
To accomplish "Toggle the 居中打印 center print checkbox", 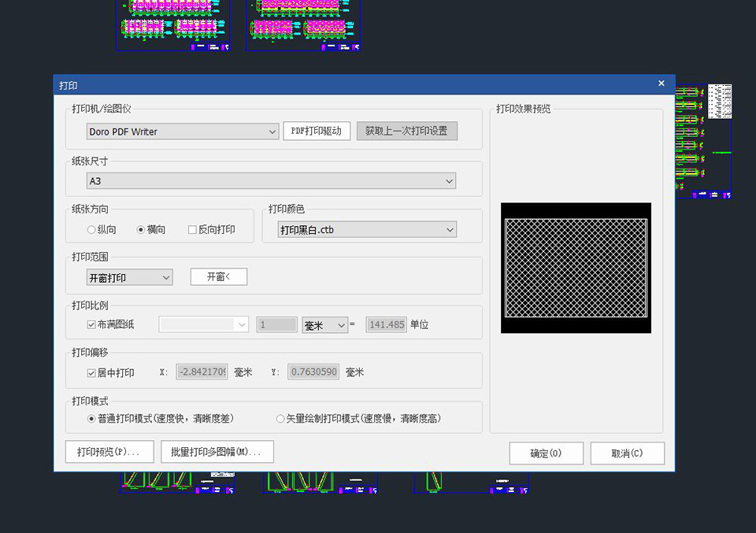I will (x=91, y=372).
